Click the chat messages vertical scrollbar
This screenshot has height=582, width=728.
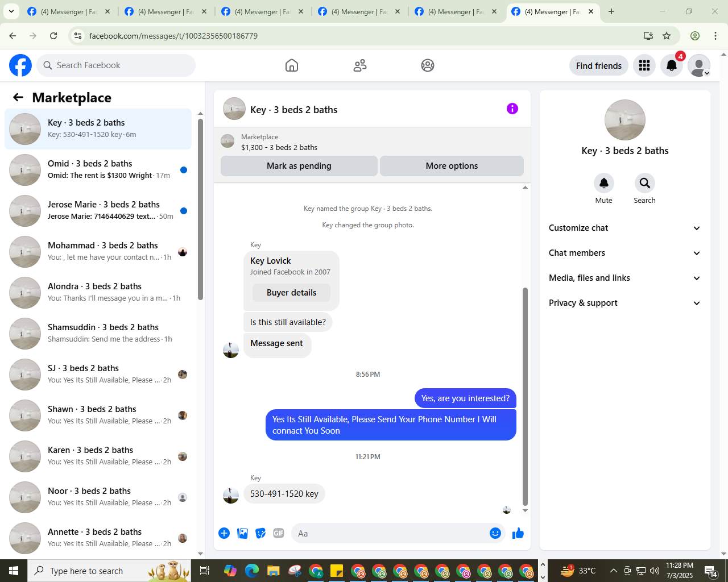(x=525, y=396)
